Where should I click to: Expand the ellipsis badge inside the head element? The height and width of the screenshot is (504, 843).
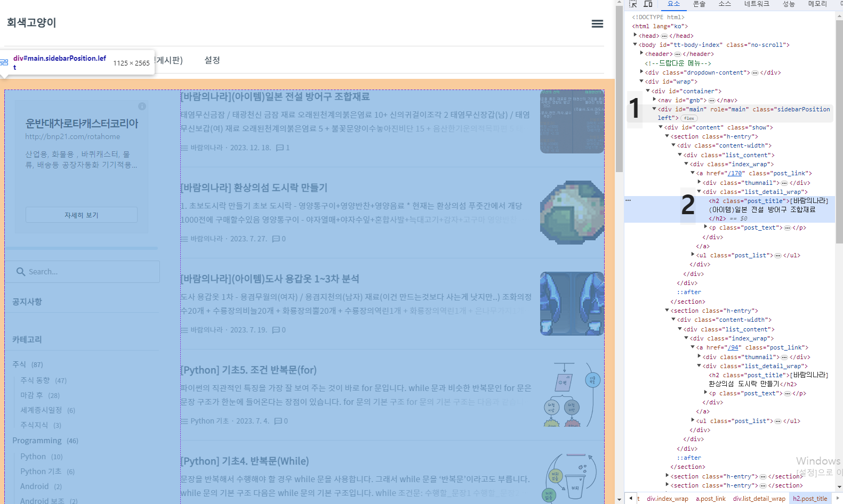coord(664,36)
